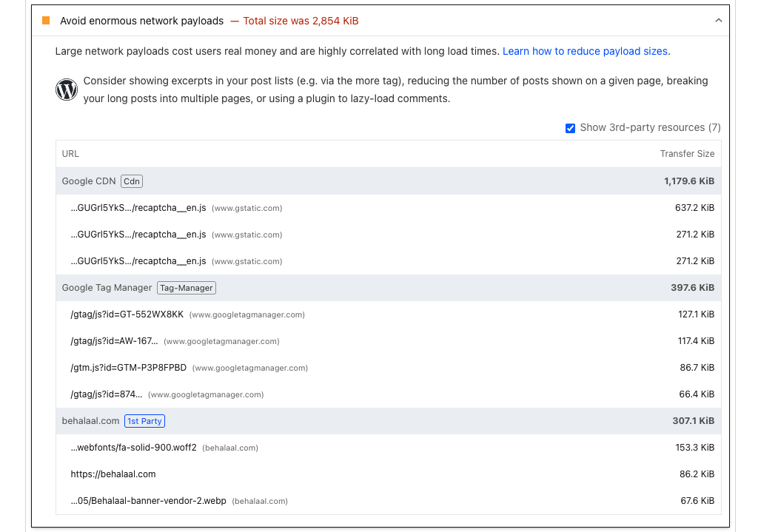This screenshot has height=532, width=758.
Task: Collapse the Avoid enormous network payloads audit
Action: coord(718,20)
